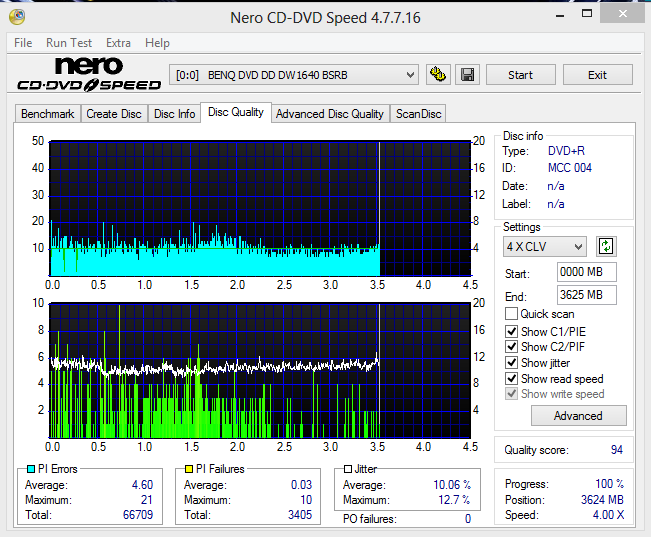
Task: Open the 4 X CLV speed dropdown
Action: tap(545, 247)
